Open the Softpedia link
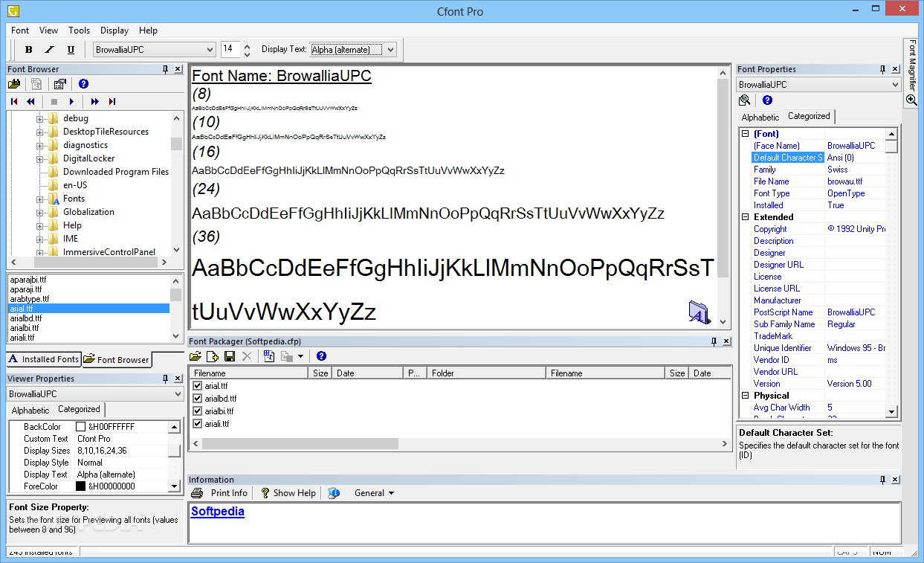This screenshot has width=924, height=563. [218, 512]
